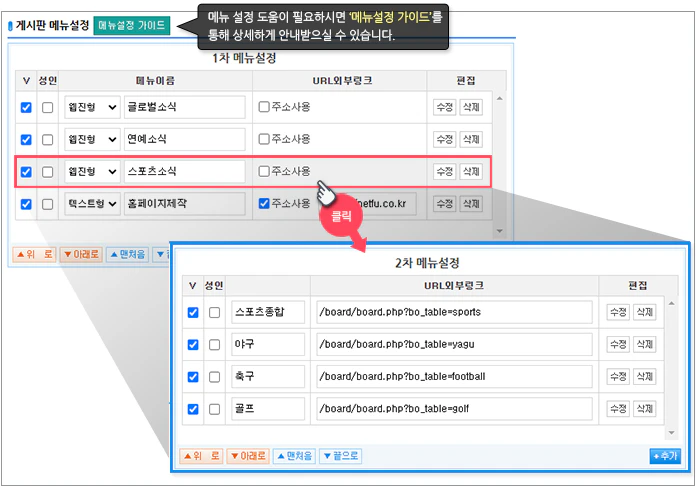The height and width of the screenshot is (486, 696).
Task: Click 끝으로 button under 2차 메뉴설정
Action: 340,456
